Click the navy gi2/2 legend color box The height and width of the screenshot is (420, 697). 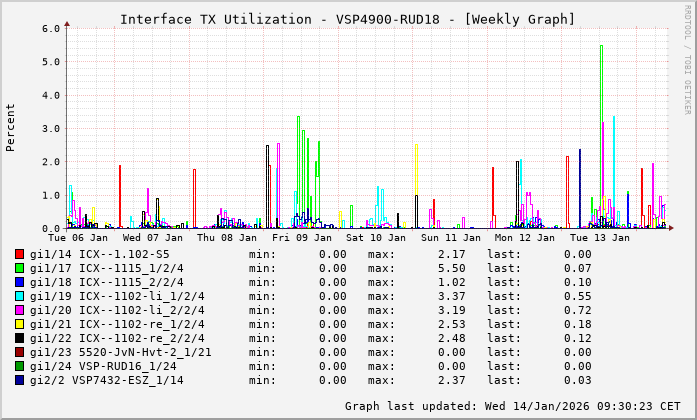[19, 380]
